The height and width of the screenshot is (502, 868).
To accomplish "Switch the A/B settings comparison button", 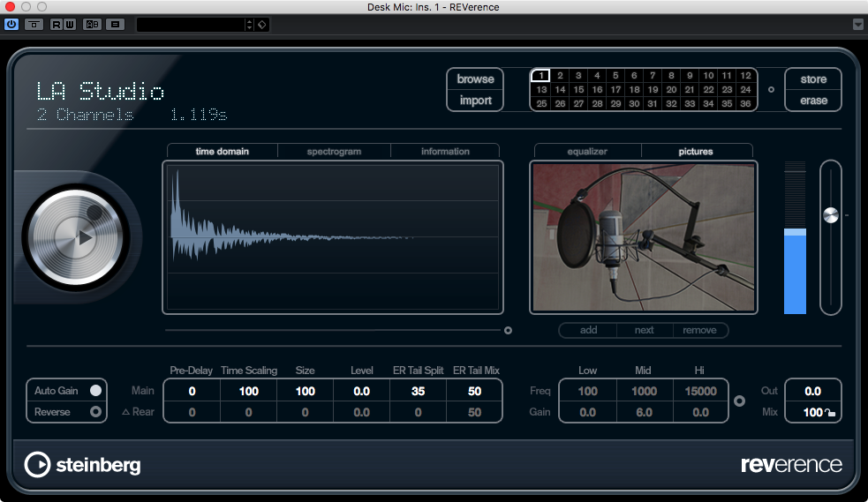I will point(92,25).
